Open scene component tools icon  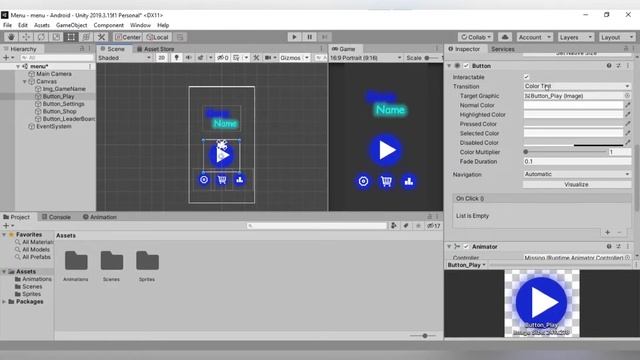click(x=256, y=58)
